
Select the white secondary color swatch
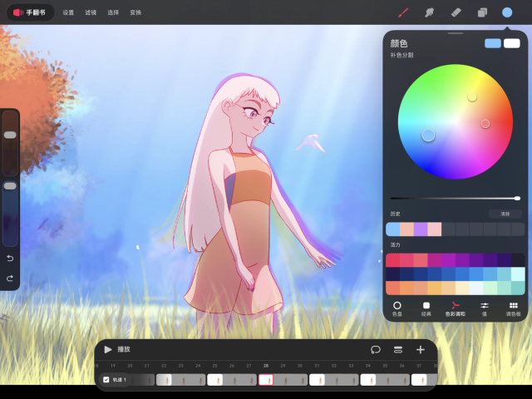point(512,43)
